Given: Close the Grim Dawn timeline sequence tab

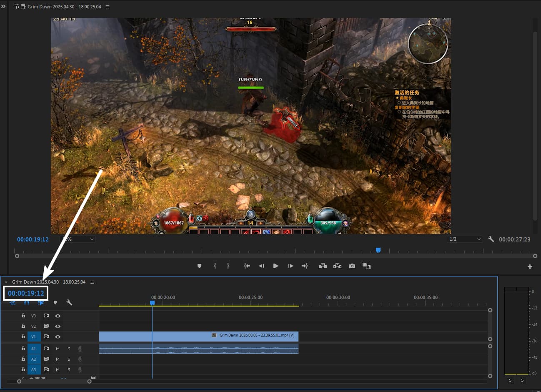Looking at the screenshot, I should click(6, 282).
